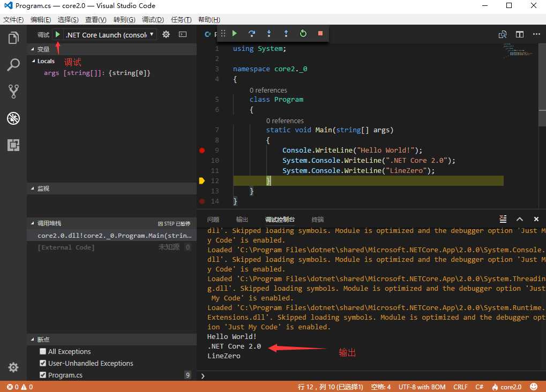
Task: Open the Extensions view
Action: (13, 145)
